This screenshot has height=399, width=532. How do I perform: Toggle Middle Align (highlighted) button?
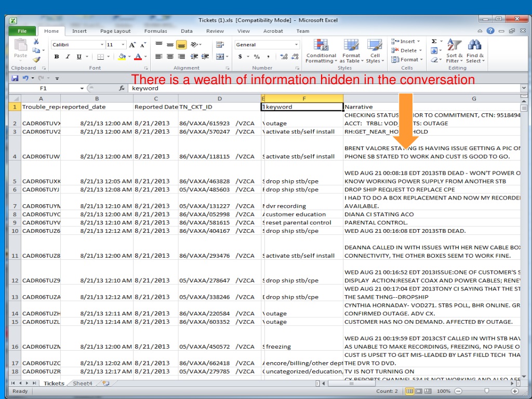[181, 45]
